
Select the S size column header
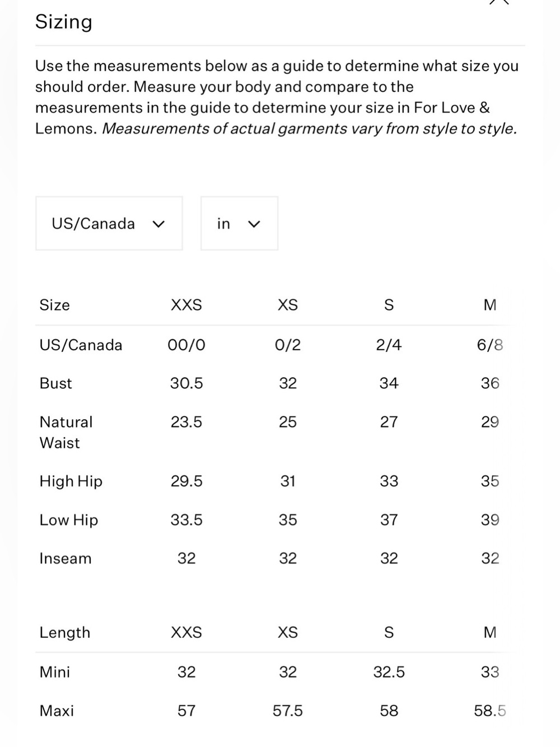click(x=389, y=305)
